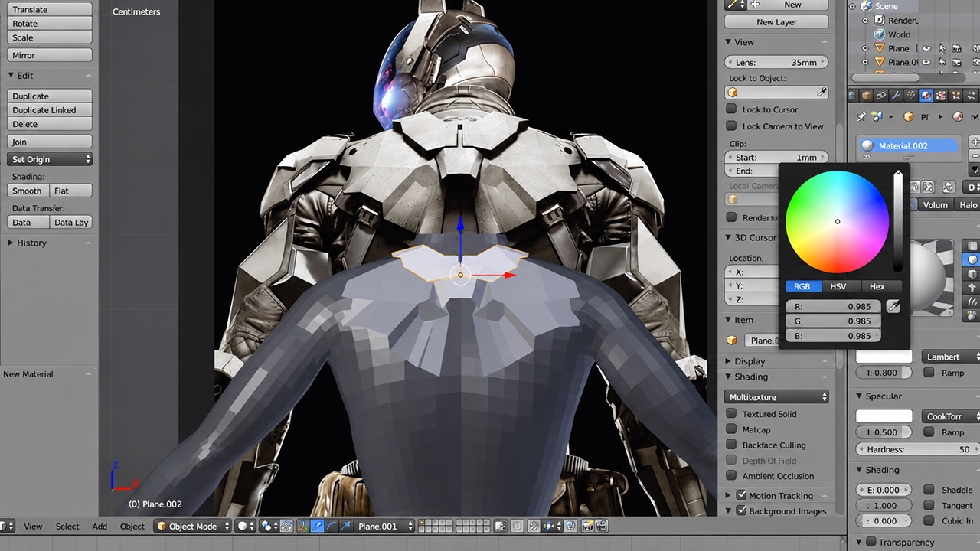Enable Lock Camera to View checkbox

point(731,126)
